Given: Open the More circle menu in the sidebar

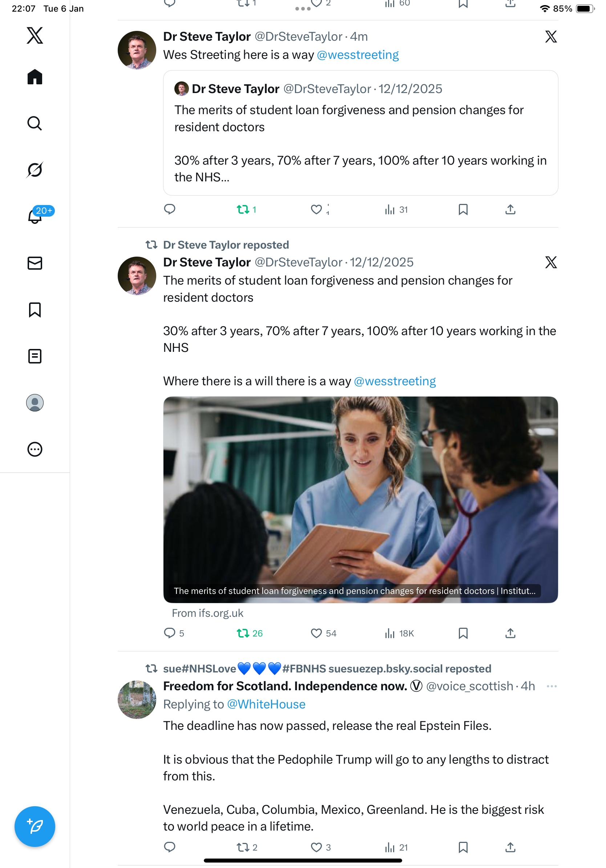Looking at the screenshot, I should [x=35, y=449].
